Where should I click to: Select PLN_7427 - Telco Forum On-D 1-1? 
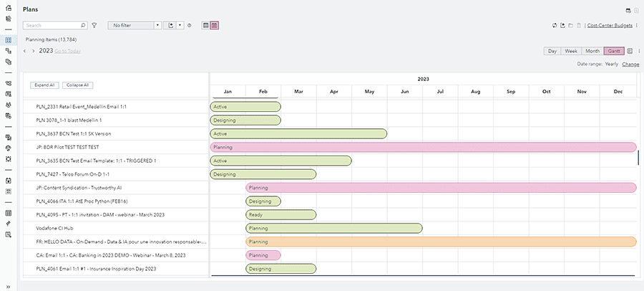(x=116, y=174)
